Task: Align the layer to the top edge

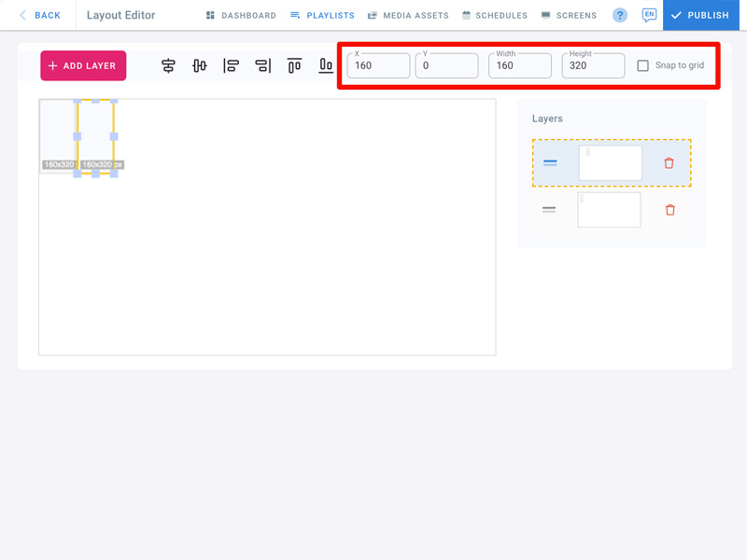Action: tap(294, 65)
